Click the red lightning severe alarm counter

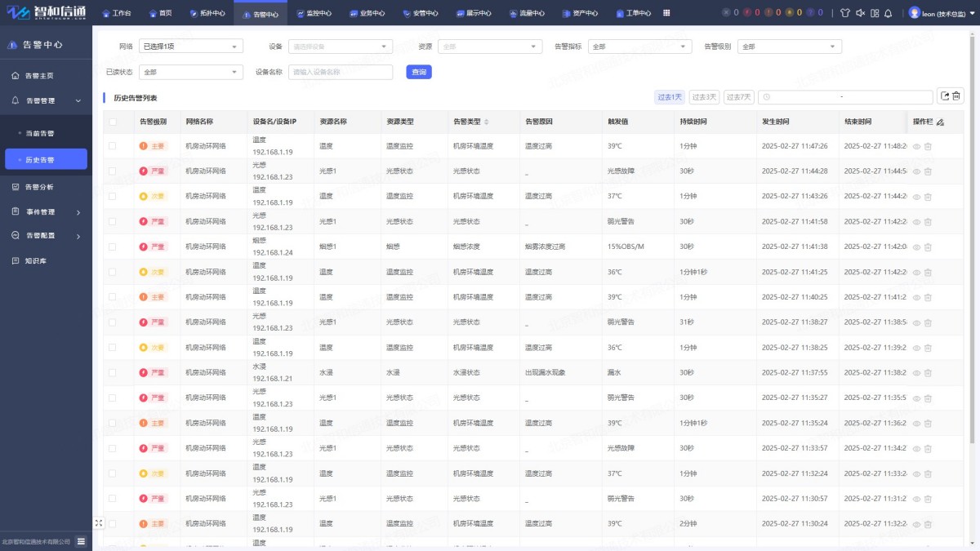point(746,13)
